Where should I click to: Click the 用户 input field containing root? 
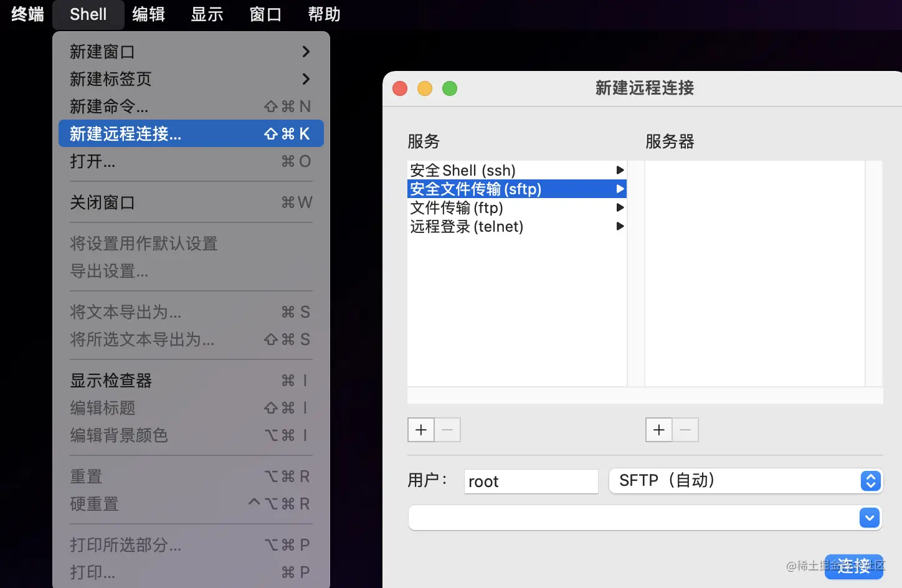click(531, 481)
